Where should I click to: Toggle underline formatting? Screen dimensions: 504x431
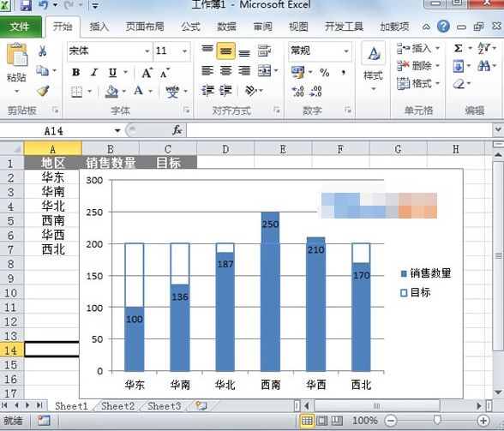pos(112,73)
